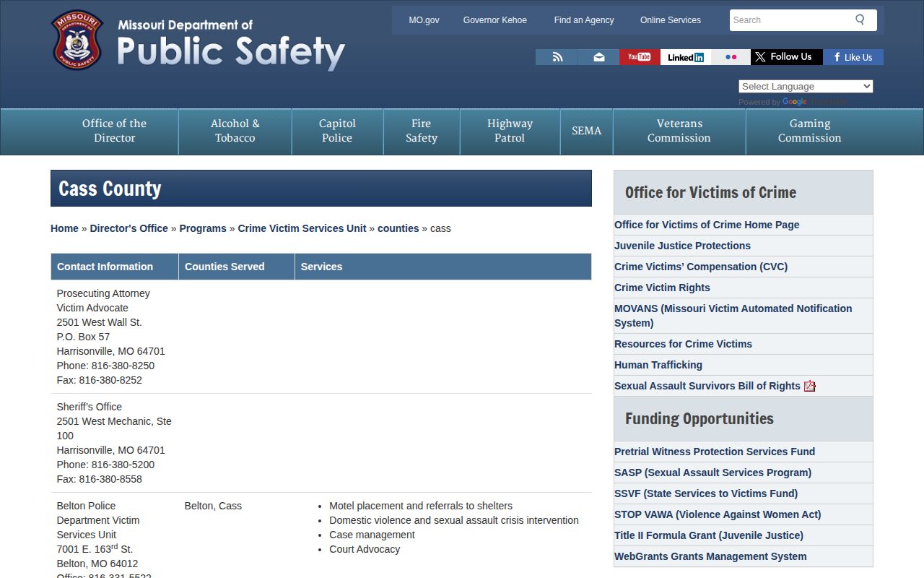The height and width of the screenshot is (578, 924).
Task: Click the Home breadcrumb link
Action: [x=64, y=228]
